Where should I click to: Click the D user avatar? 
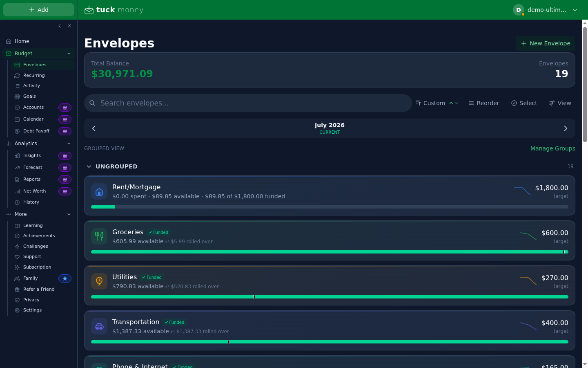pos(519,10)
